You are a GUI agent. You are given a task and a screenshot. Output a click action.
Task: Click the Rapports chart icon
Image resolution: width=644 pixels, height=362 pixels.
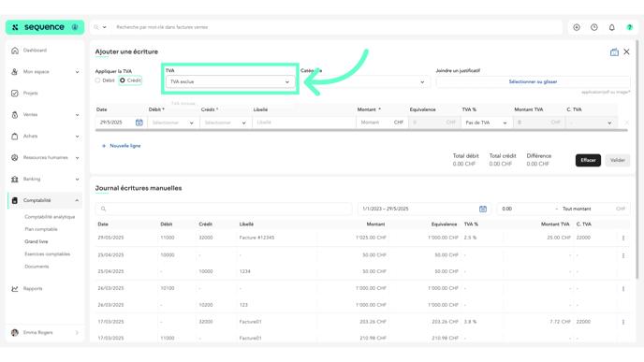pos(15,288)
